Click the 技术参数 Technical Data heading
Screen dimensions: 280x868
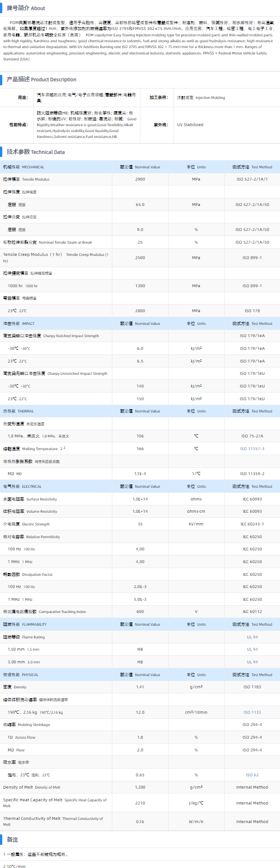pyautogui.click(x=35, y=152)
